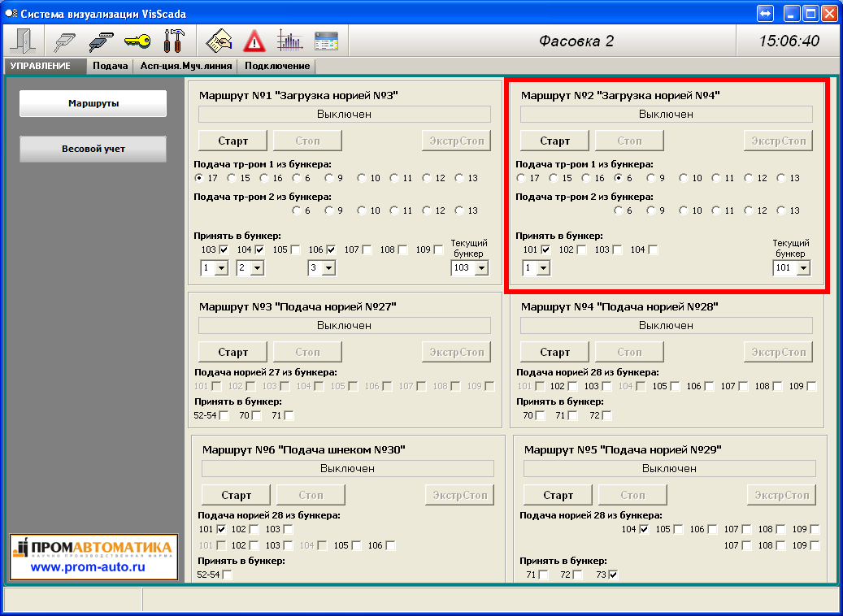Select radio button 15 in Маршрут №1 тр-ром 1
Image resolution: width=843 pixels, height=616 pixels.
tap(232, 178)
